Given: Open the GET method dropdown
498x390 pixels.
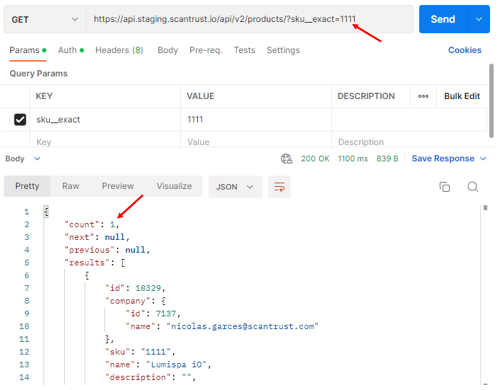Looking at the screenshot, I should 45,19.
